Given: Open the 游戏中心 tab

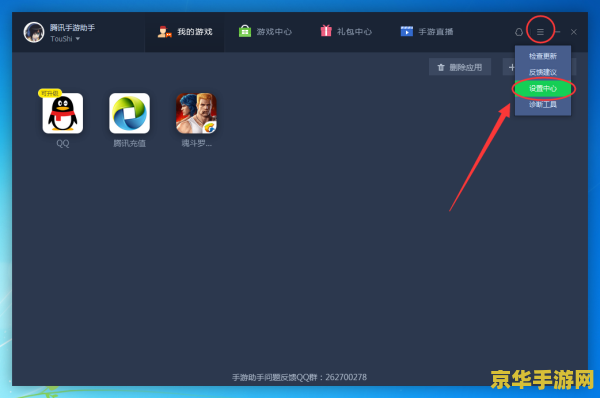Looking at the screenshot, I should 265,32.
